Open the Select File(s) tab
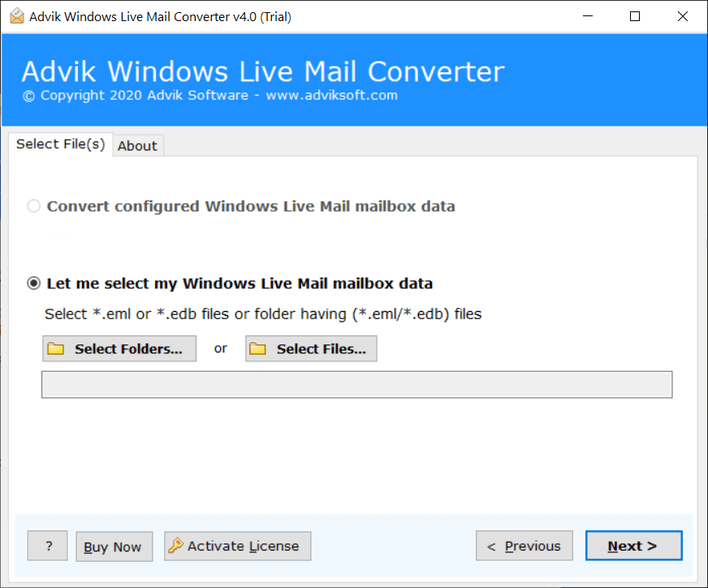Viewport: 708px width, 588px height. 61,144
